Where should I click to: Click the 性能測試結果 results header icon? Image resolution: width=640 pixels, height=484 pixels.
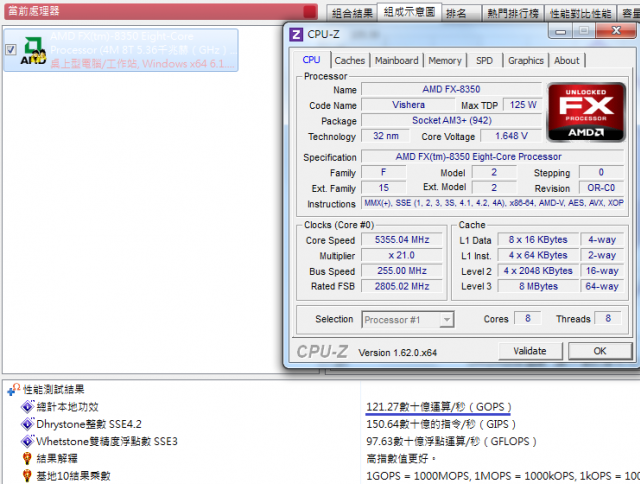(x=14, y=389)
